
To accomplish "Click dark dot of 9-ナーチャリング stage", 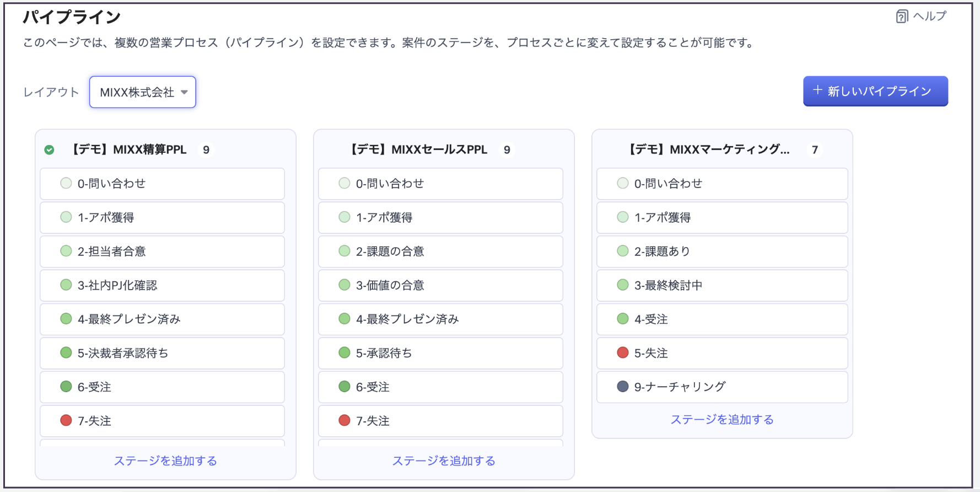I will click(623, 387).
